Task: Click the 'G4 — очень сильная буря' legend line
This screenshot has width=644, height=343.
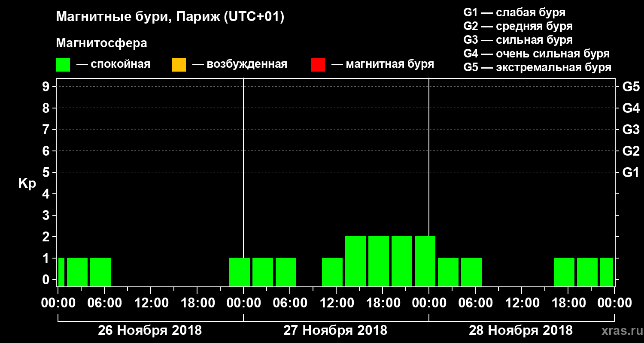Action: (x=536, y=54)
